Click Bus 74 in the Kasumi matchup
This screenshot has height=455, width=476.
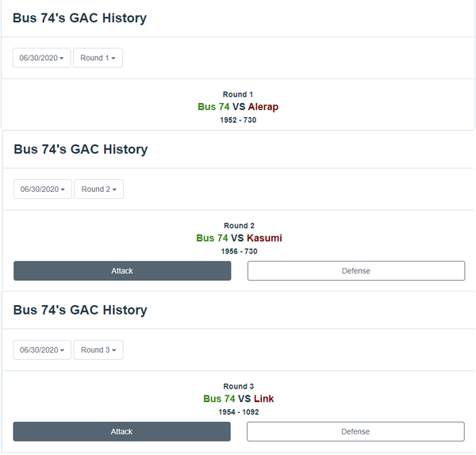[x=212, y=239]
